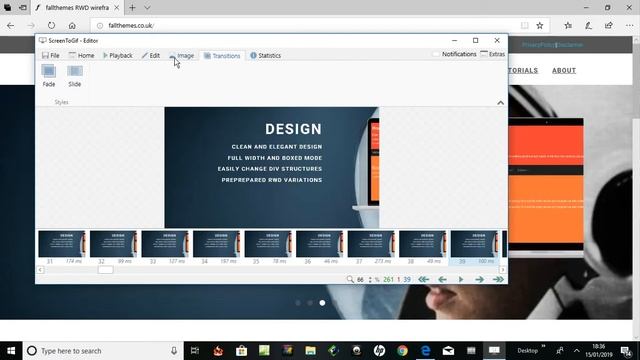This screenshot has width=640, height=360.
Task: Open the Home ribbon tab
Action: point(81,56)
